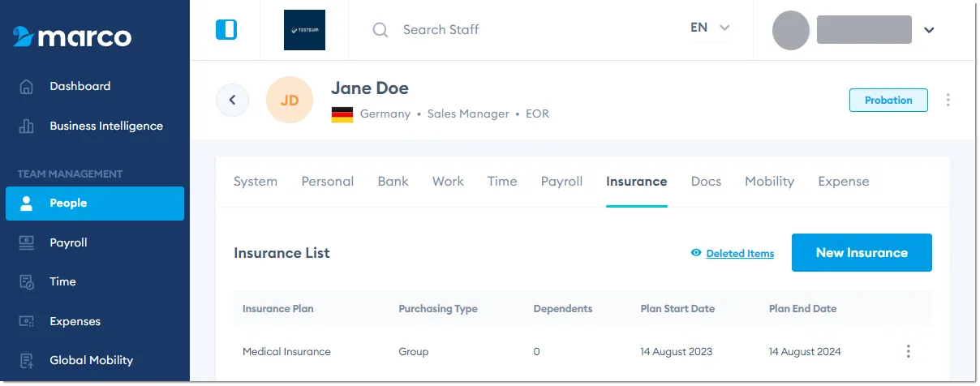Click the Global Mobility icon in the sidebar
Viewport: 980px width, 386px height.
pyautogui.click(x=27, y=360)
